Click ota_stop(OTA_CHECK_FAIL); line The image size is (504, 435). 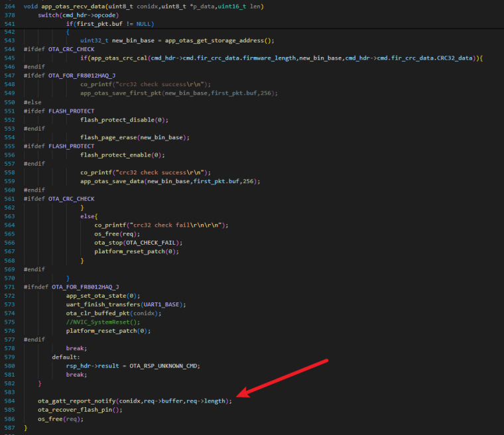click(138, 243)
